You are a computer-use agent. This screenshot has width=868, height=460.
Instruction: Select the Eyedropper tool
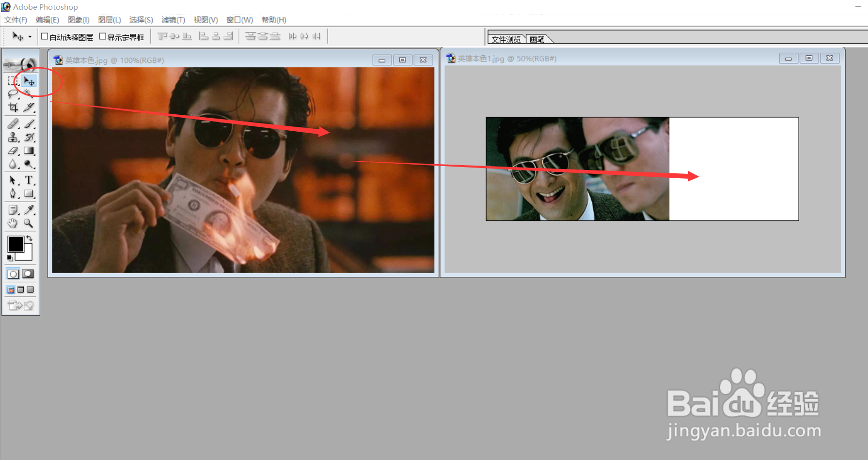29,210
